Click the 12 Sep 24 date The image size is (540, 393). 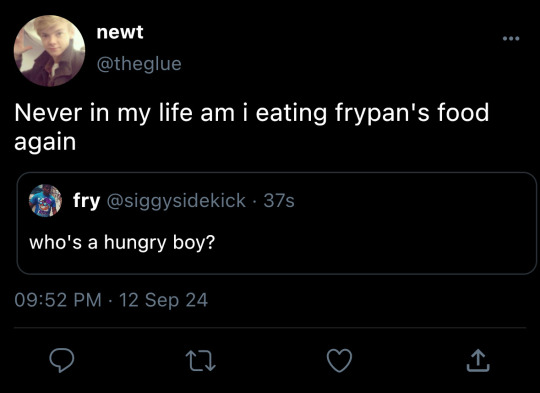pyautogui.click(x=164, y=300)
